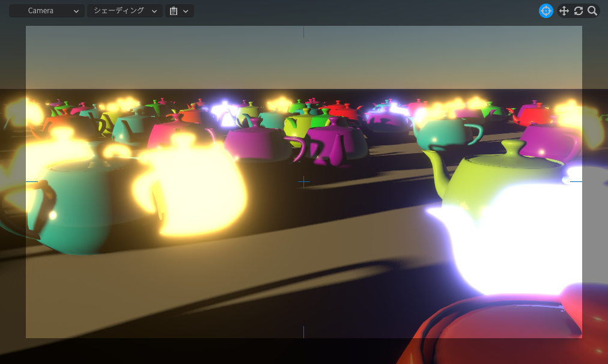Click the bottom center camera frame tick
This screenshot has width=608, height=364.
[304, 332]
